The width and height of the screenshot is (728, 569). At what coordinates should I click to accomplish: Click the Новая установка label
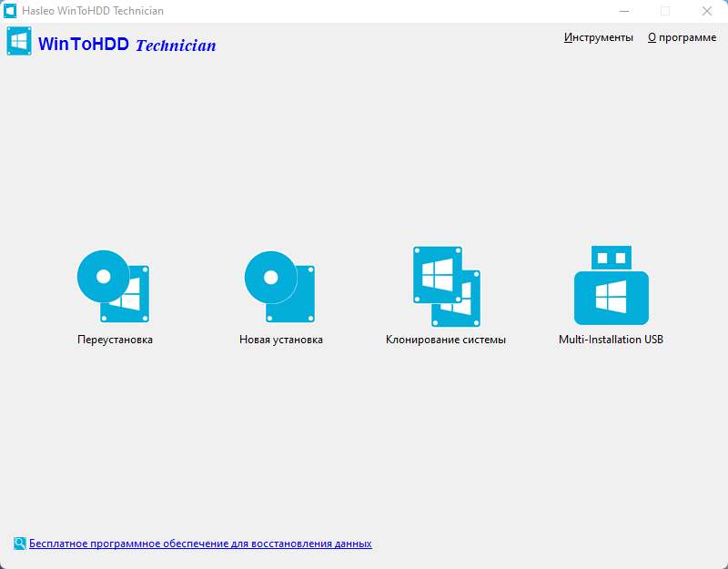coord(281,340)
